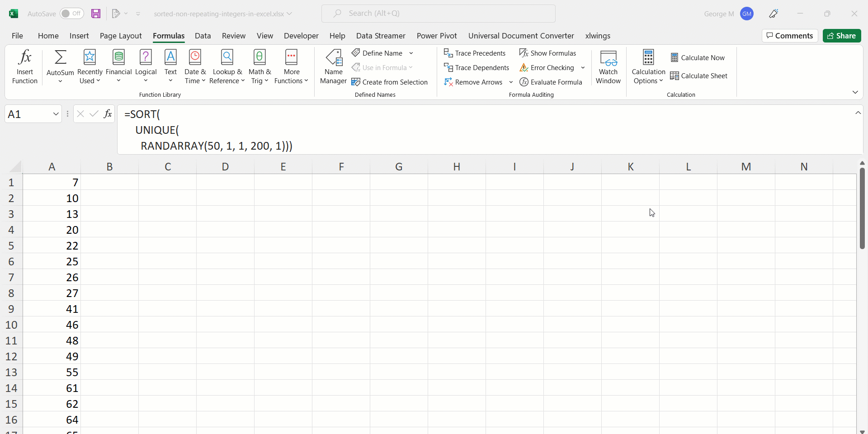Open the Comments pane
Screen dimensions: 868x434
(x=789, y=36)
